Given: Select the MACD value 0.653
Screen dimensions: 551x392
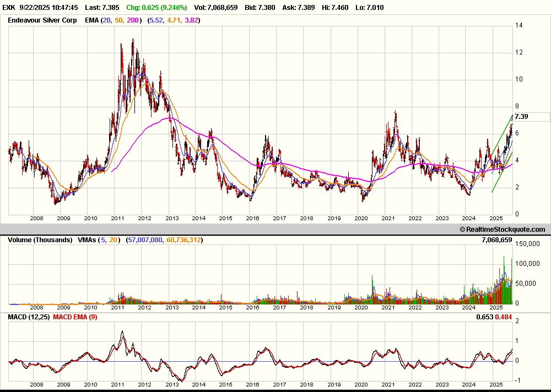Looking at the screenshot, I should coord(484,317).
